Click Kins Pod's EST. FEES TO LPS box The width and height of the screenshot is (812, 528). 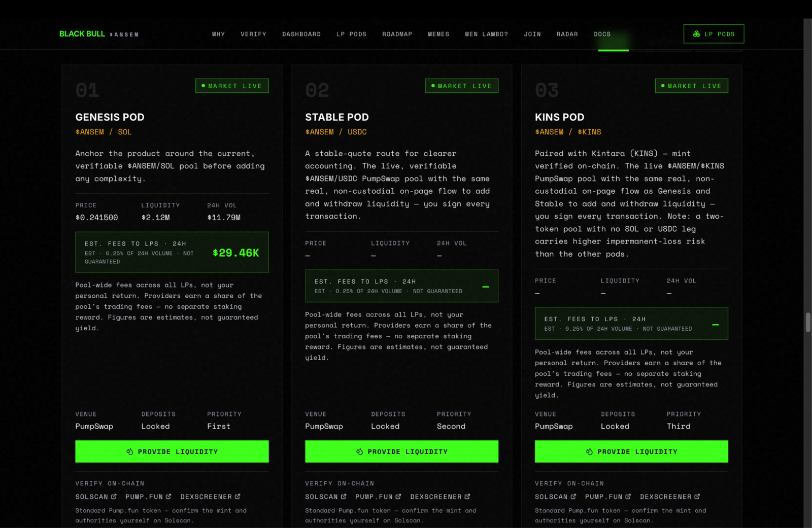click(631, 324)
